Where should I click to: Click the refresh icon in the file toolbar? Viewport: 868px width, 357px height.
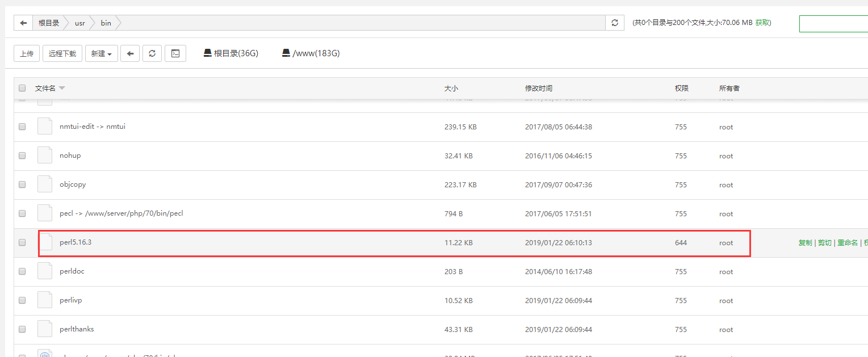[x=152, y=53]
